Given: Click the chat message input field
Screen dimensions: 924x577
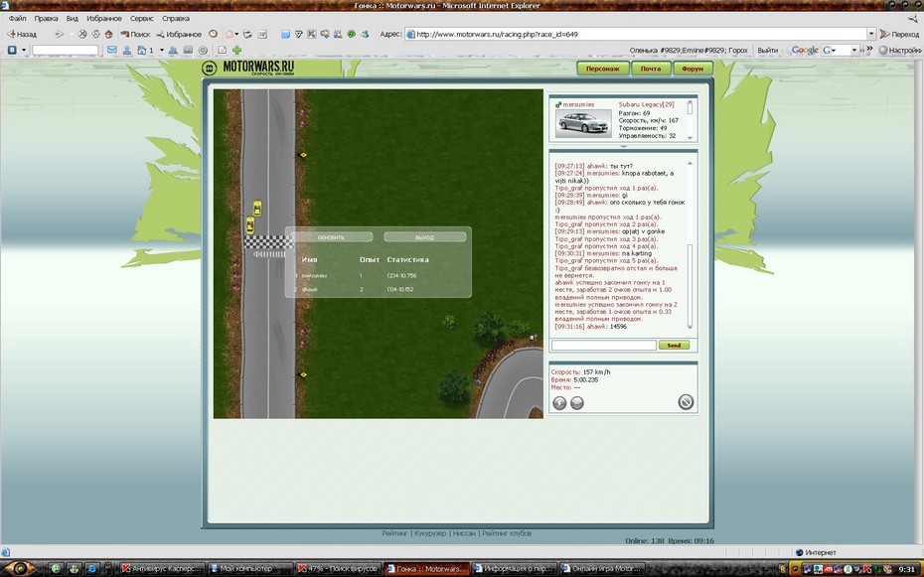Looking at the screenshot, I should coord(603,345).
